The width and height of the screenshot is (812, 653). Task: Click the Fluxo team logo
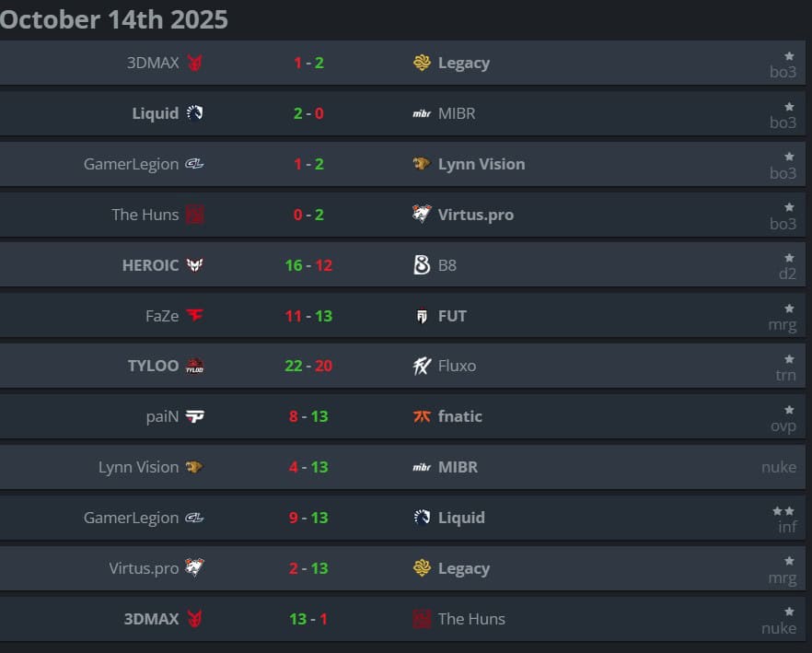click(422, 366)
